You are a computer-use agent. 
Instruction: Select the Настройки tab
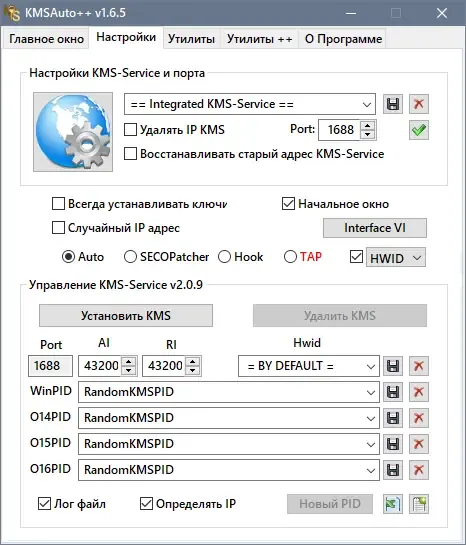coord(126,37)
